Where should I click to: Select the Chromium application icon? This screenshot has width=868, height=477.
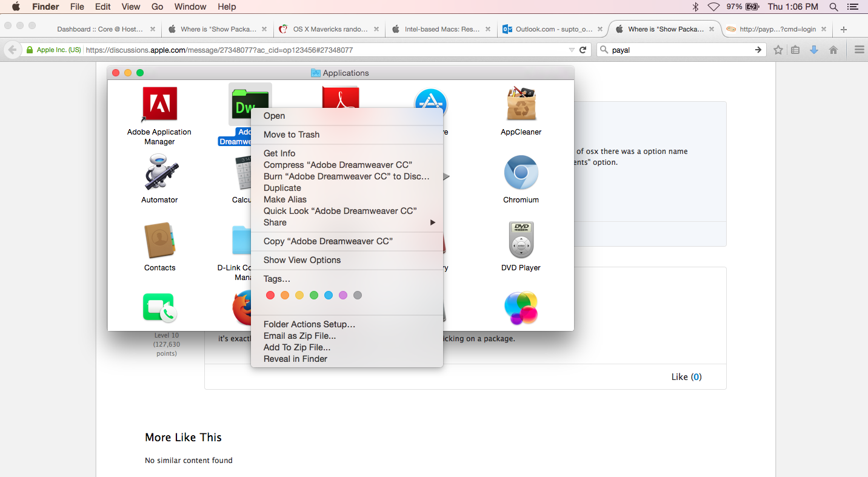point(521,172)
